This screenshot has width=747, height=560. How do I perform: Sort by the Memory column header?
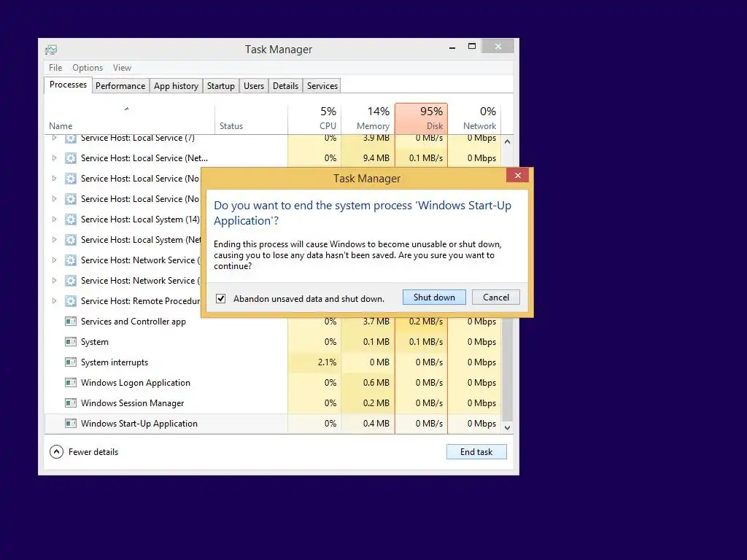tap(368, 119)
